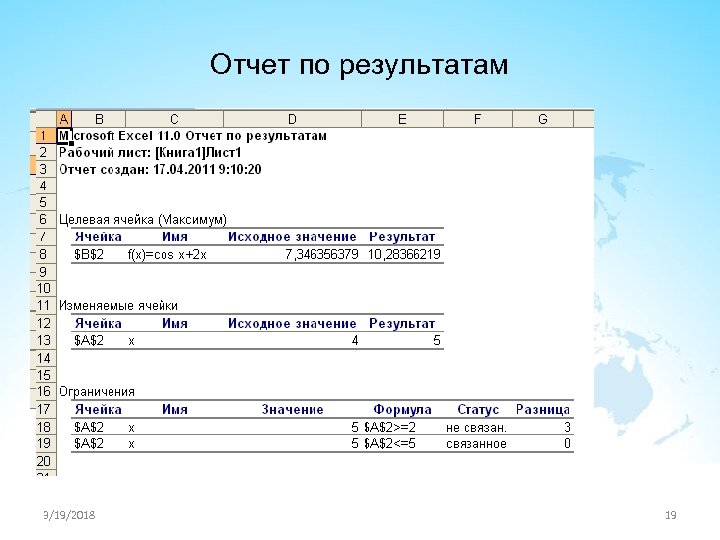Select row 13 header
This screenshot has height=540, width=720.
coord(44,341)
